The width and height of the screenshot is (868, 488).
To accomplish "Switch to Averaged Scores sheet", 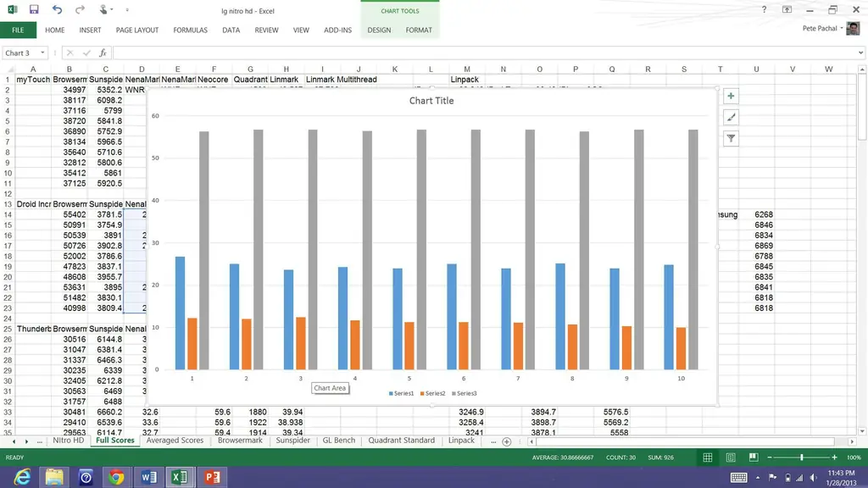I will point(175,441).
